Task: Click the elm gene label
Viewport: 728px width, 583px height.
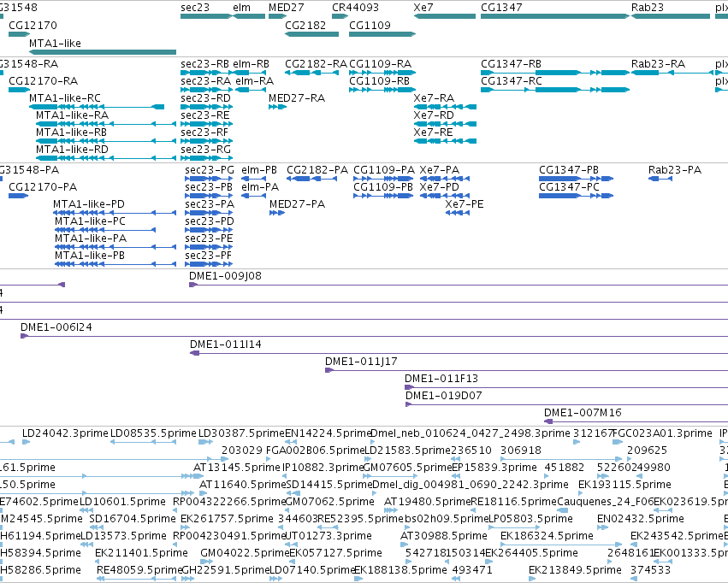Action: [241, 8]
